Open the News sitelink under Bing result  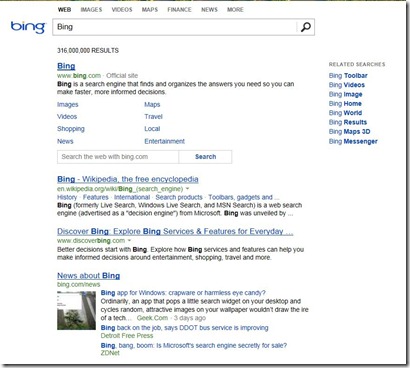[65, 141]
